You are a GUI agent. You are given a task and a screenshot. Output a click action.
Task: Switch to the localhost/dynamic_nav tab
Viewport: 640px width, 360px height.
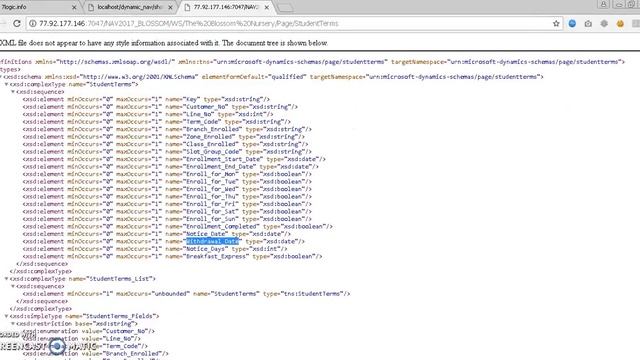click(130, 7)
